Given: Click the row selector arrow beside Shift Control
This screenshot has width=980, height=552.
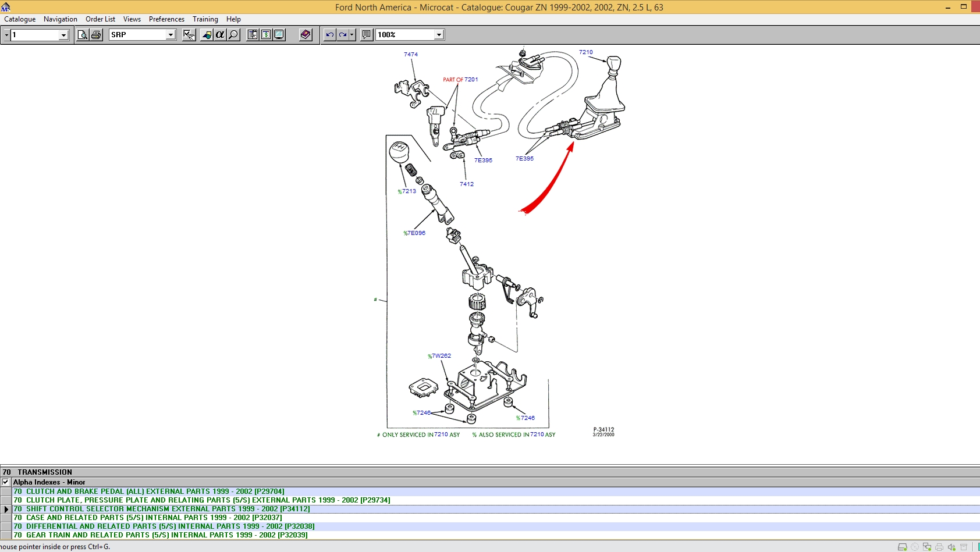Looking at the screenshot, I should 6,509.
